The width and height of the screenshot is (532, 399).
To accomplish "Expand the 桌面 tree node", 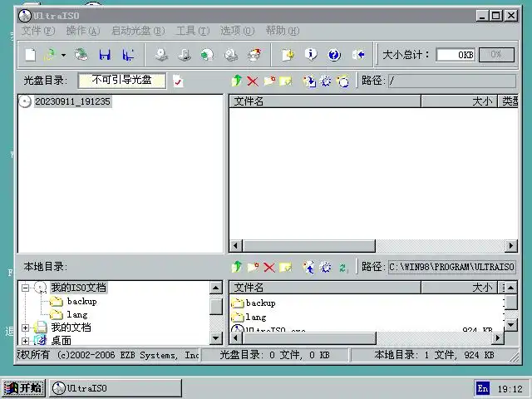I will 25,341.
